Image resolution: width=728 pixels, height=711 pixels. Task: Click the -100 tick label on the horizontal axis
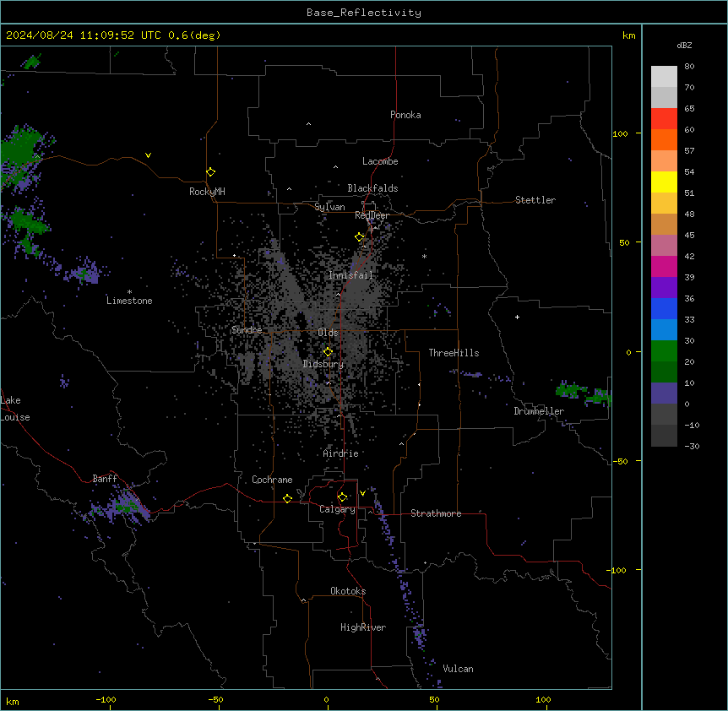[x=106, y=699]
